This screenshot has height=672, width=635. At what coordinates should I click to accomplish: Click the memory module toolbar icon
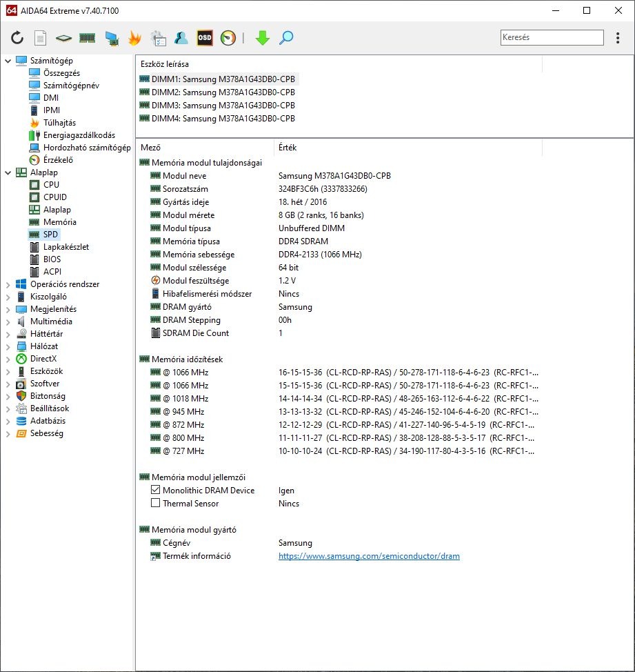87,38
